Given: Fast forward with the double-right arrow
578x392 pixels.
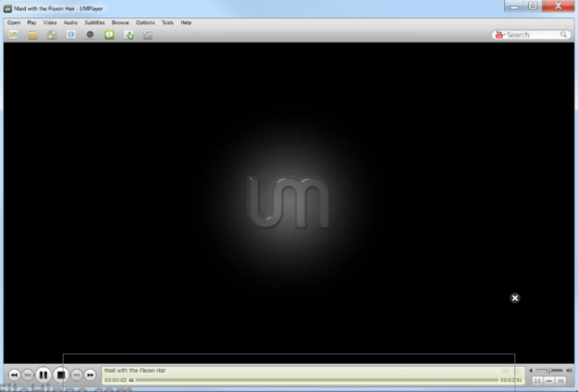Looking at the screenshot, I should tap(90, 375).
